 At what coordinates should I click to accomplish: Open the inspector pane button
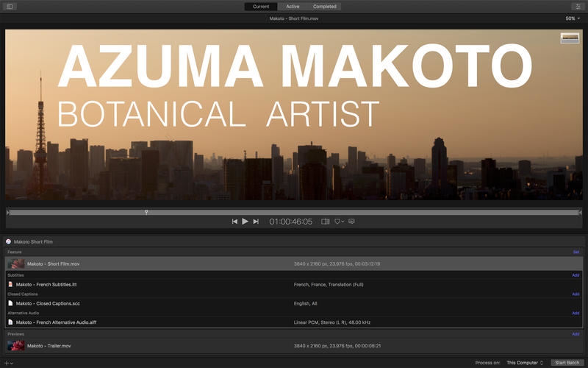578,7
